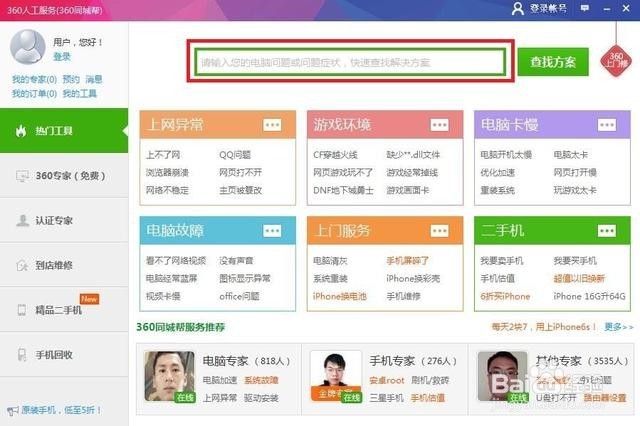640x426 pixels.
Task: Open 手机专家（276人） heading
Action: (x=413, y=361)
